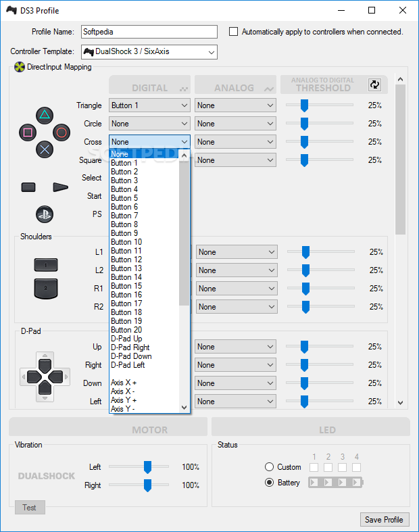The width and height of the screenshot is (419, 532).
Task: Choose Button 12 from the dropdown list
Action: point(144,260)
